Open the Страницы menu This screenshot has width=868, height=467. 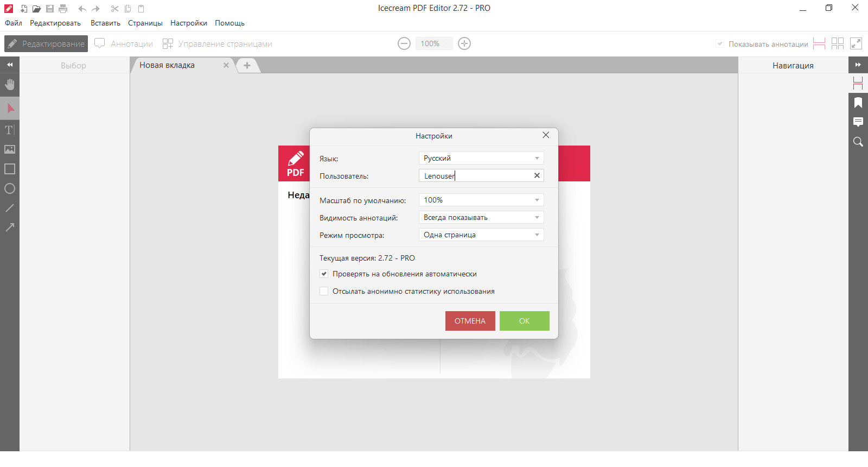point(145,23)
